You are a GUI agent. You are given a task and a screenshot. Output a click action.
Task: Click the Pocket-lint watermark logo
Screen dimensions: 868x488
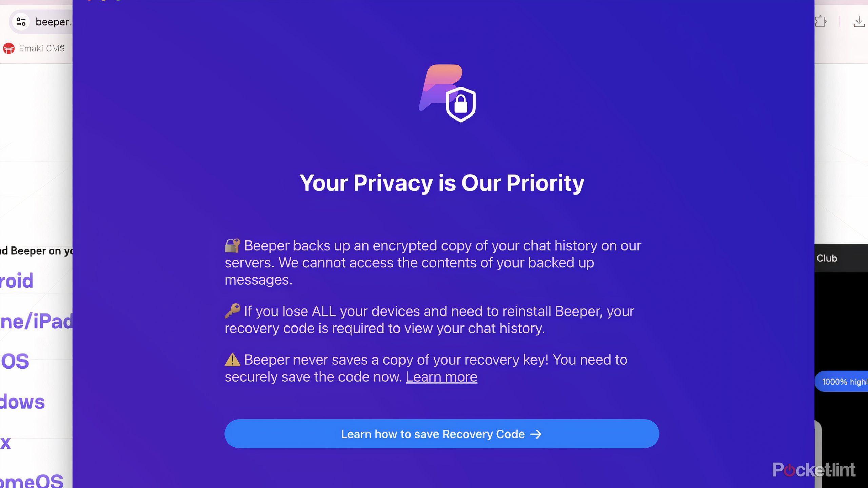tap(814, 470)
